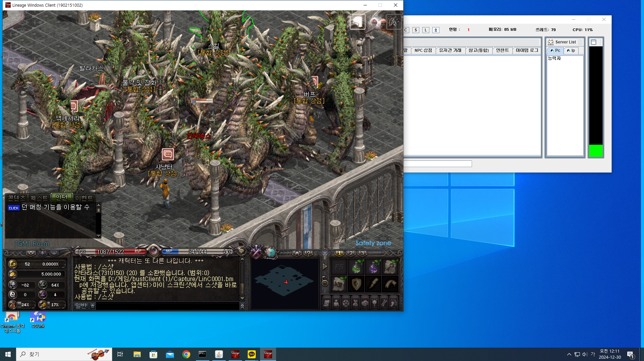Click the window icon above the black gauge
Viewport: 644px width, 361px height.
click(x=594, y=42)
